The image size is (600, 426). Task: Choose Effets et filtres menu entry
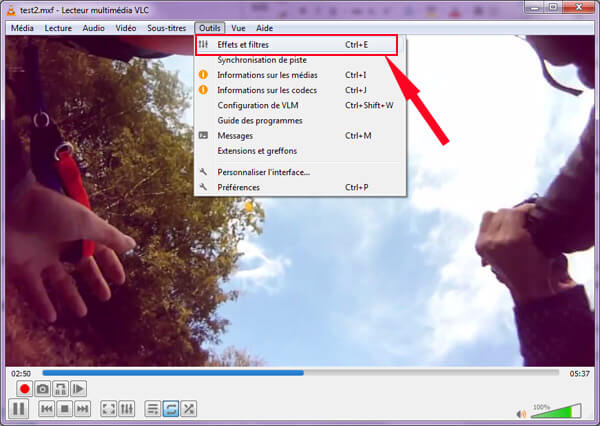297,45
